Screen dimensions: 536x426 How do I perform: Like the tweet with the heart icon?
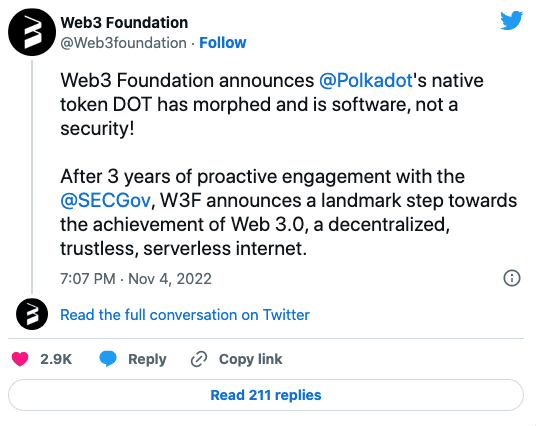[20, 359]
